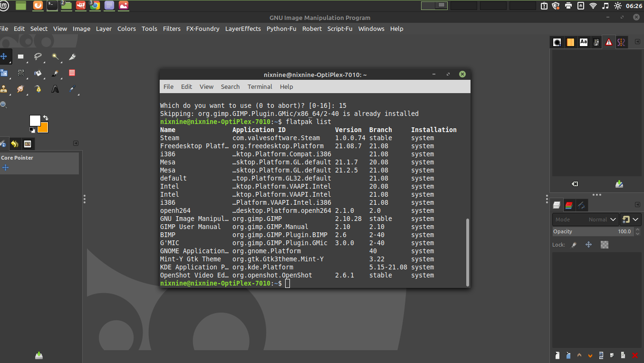Click the foreground white color swatch
Image resolution: width=644 pixels, height=363 pixels.
coord(35,121)
